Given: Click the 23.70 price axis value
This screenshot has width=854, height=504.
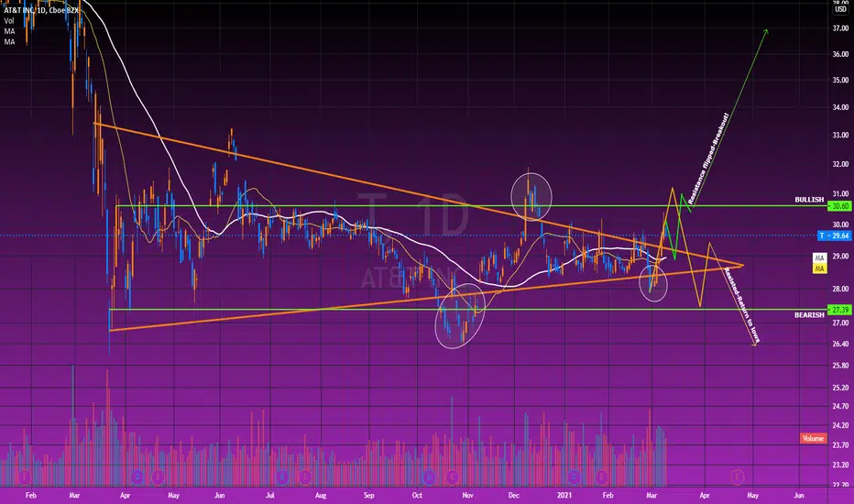Looking at the screenshot, I should coord(840,445).
